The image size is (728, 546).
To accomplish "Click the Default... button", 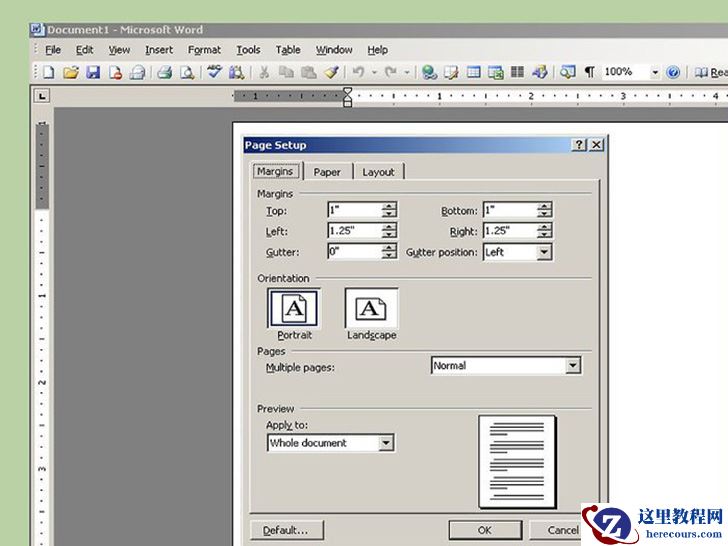I will coord(286,530).
